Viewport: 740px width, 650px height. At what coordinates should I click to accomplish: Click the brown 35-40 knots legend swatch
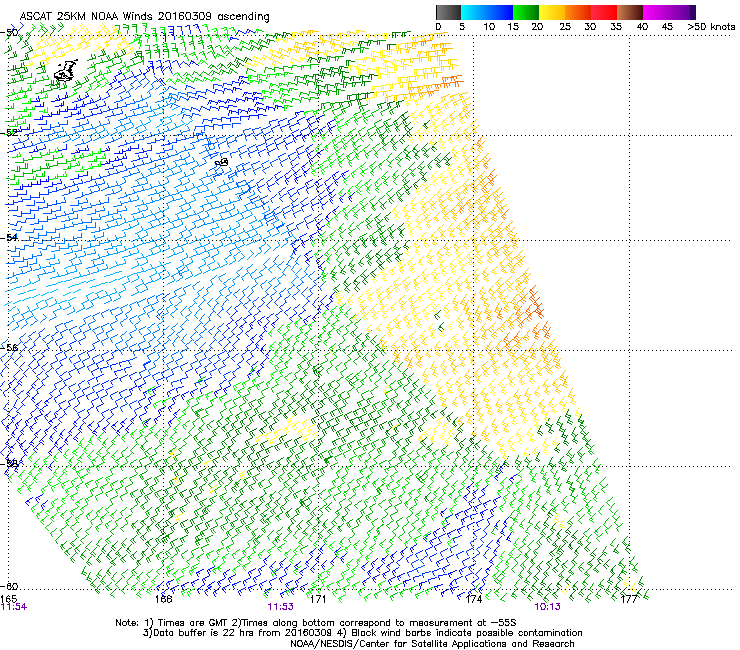tap(630, 12)
